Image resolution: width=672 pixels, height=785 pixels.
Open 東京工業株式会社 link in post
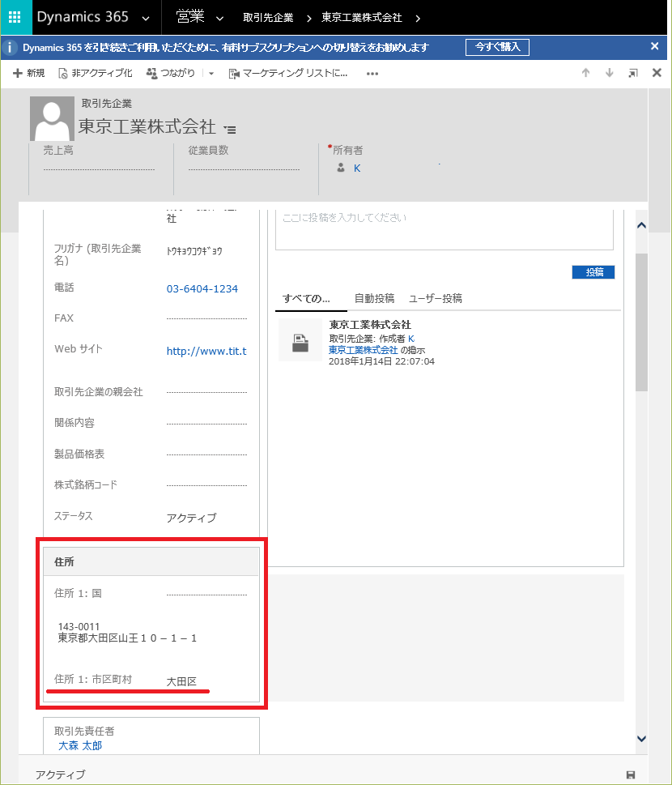coord(364,350)
